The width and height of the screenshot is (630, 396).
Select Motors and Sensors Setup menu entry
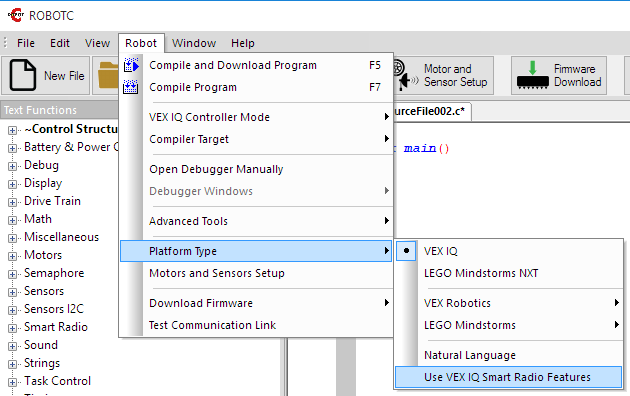coord(256,273)
